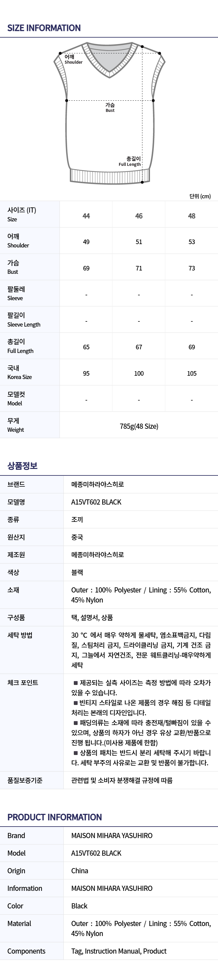Click model name A15VT602 BLACK in Korean table

[96, 502]
